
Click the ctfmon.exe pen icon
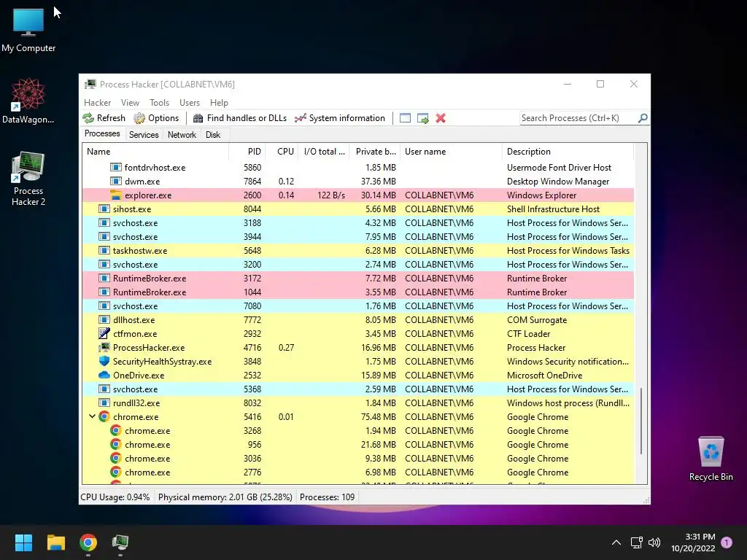coord(104,333)
